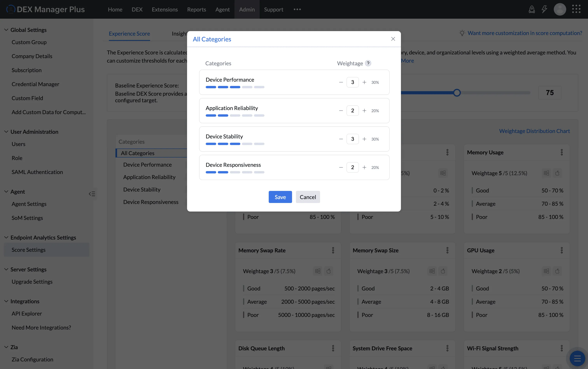Open Disk Queue Length options menu
This screenshot has height=369, width=588.
[x=333, y=348]
